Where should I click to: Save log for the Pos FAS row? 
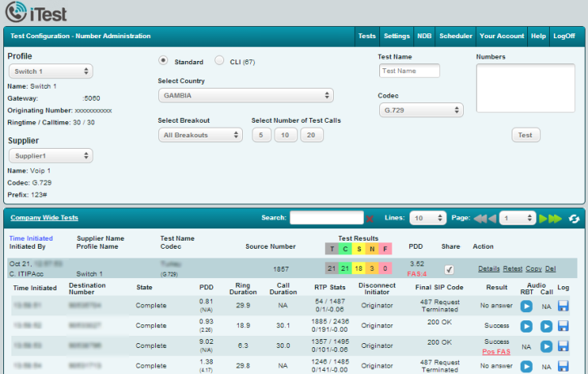tap(564, 347)
